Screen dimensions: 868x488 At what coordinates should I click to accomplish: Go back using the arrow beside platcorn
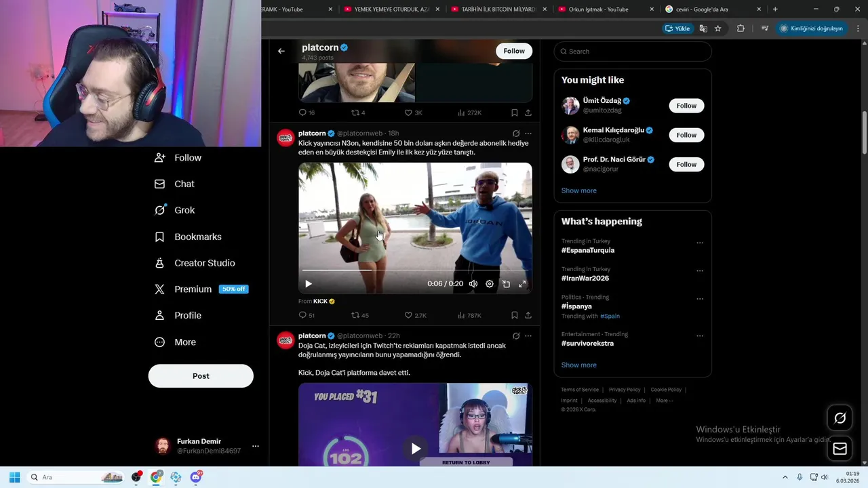coord(281,51)
